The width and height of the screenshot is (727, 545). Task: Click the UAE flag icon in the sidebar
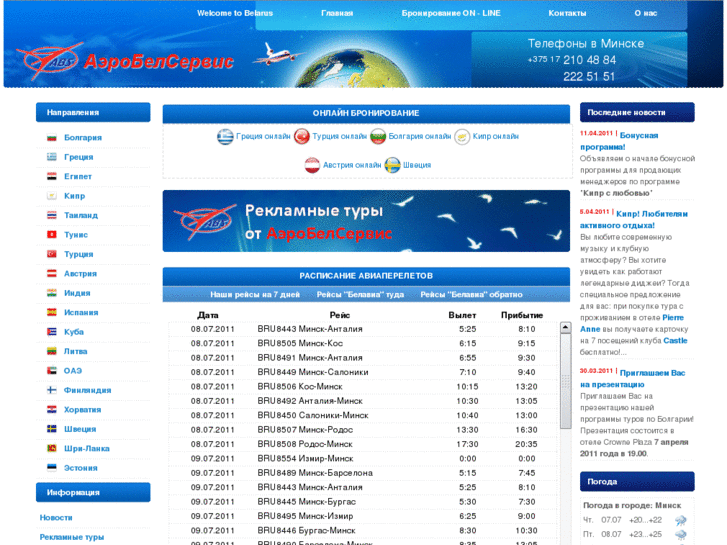[x=51, y=371]
